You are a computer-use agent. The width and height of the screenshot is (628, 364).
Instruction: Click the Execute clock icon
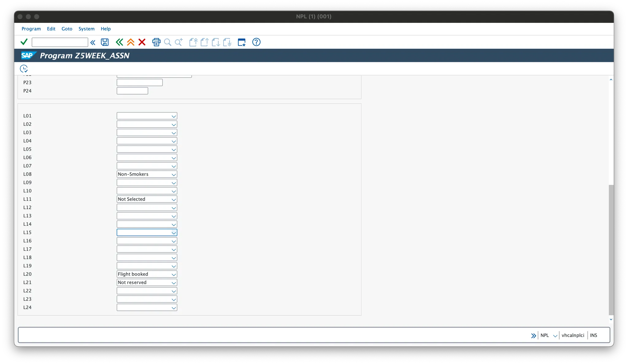click(x=24, y=68)
